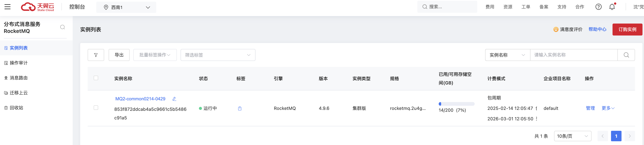
Task: Click the storage usage progress bar
Action: tap(456, 104)
